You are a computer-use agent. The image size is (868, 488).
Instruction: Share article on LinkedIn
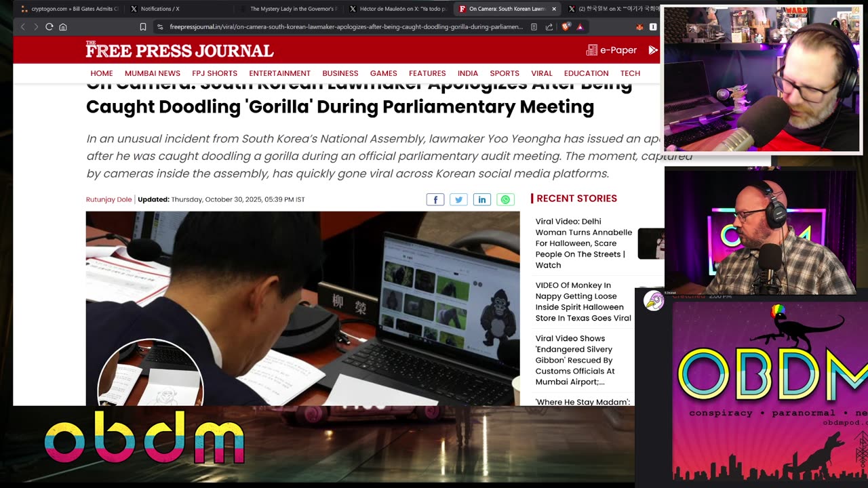point(481,199)
